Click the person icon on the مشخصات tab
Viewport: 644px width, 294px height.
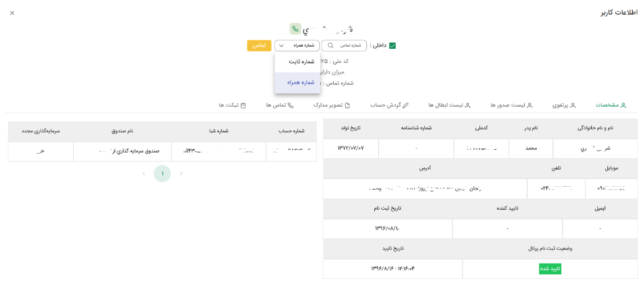pyautogui.click(x=623, y=105)
